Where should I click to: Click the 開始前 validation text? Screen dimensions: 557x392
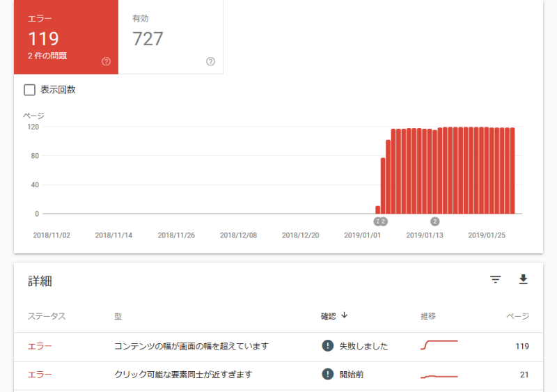352,375
